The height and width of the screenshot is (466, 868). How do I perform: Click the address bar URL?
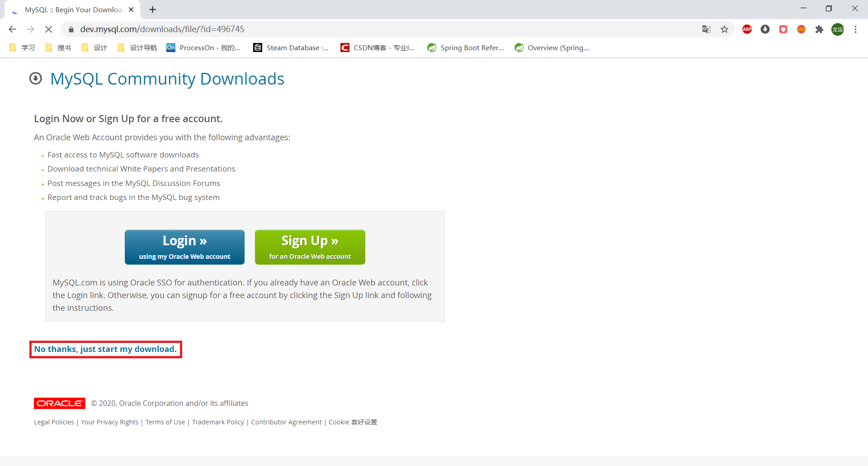(x=162, y=29)
